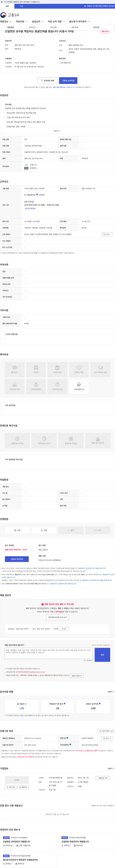The image size is (115, 868).
Task: Click the 서류 selection step
Action: pyautogui.click(x=17, y=530)
